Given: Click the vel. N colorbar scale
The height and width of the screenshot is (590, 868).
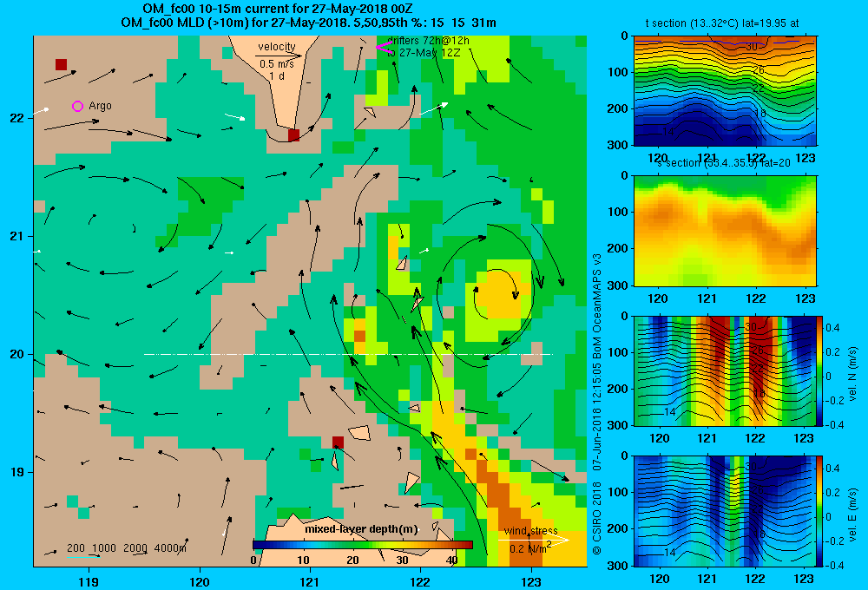Looking at the screenshot, I should 819,370.
